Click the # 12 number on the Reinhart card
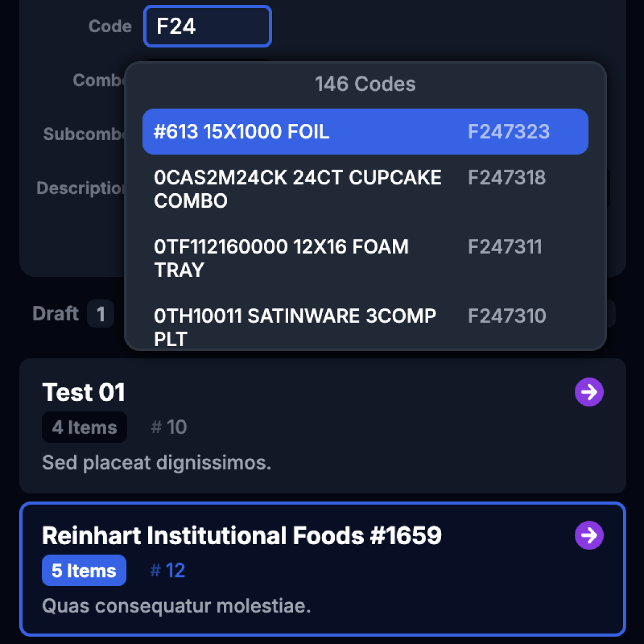644x644 pixels. point(168,570)
